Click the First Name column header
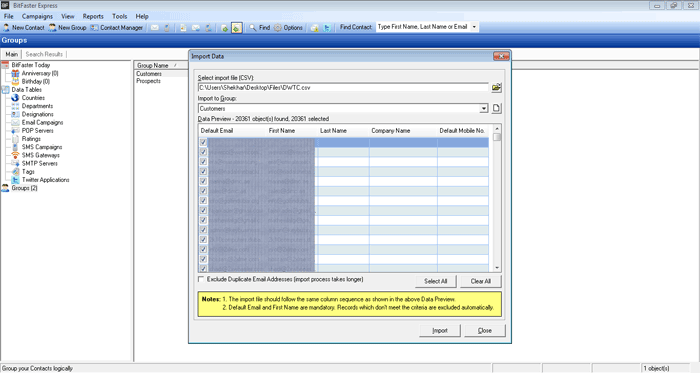Viewport: 700px width, 373px height. click(292, 131)
